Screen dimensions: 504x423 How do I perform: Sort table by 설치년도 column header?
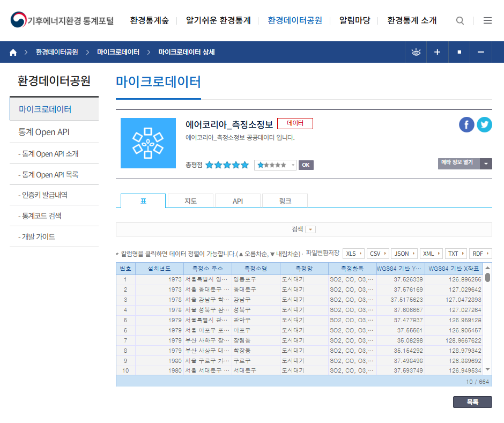[x=159, y=268]
